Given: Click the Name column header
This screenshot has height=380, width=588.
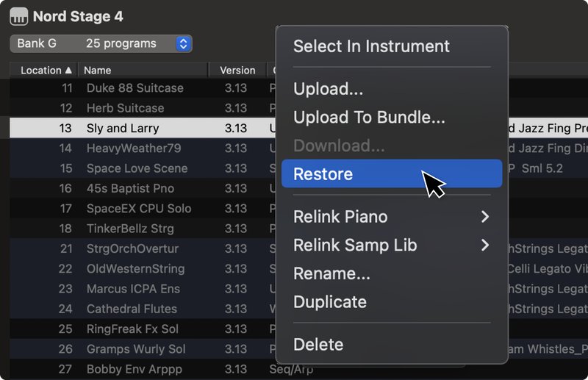Looking at the screenshot, I should (143, 70).
